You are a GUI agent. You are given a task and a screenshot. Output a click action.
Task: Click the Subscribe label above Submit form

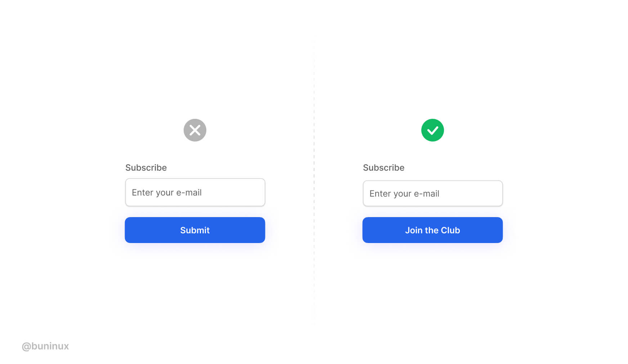tap(146, 167)
